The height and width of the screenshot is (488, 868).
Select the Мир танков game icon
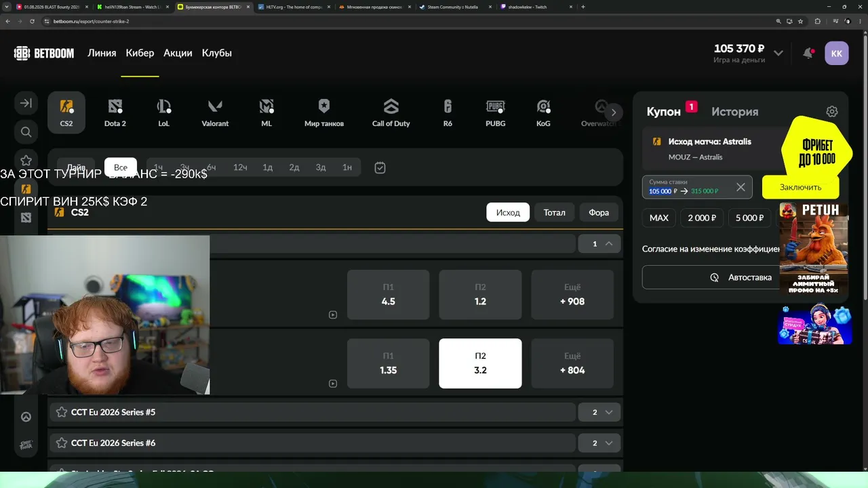pyautogui.click(x=324, y=113)
